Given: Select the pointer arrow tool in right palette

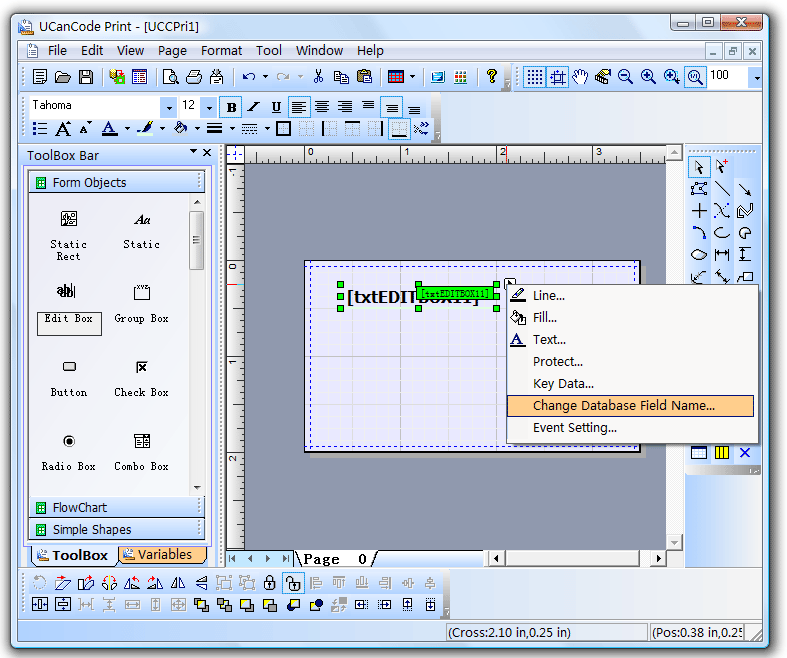Looking at the screenshot, I should pyautogui.click(x=699, y=167).
